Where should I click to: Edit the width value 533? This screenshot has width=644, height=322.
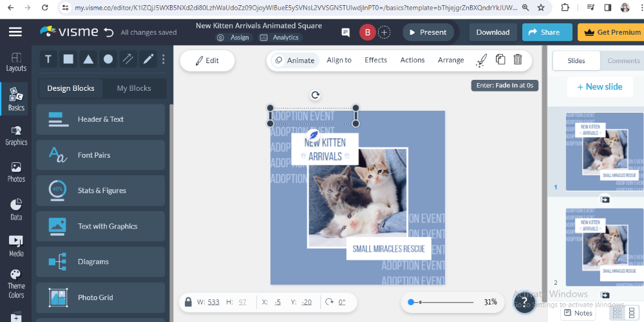click(x=214, y=302)
